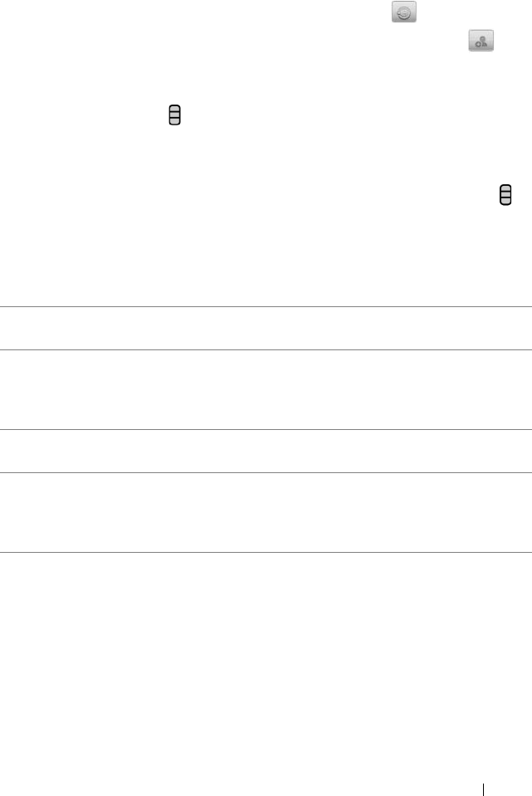This screenshot has width=532, height=796.
Task: Click the fourth horizontal divider line
Action: point(266,473)
